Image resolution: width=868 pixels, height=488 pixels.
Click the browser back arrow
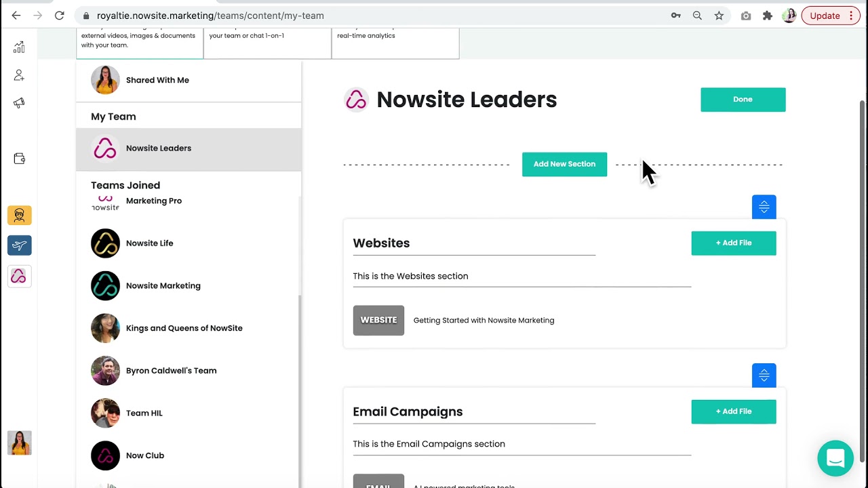16,16
